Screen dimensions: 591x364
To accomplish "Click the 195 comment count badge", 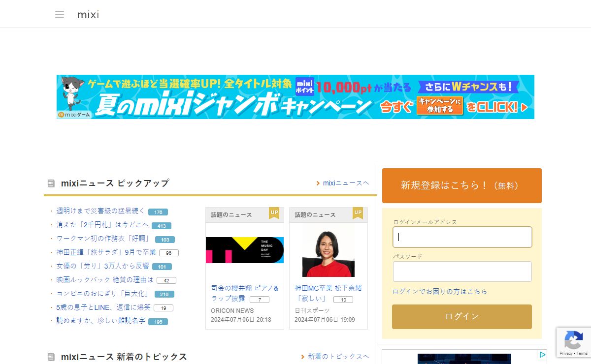I will [158, 322].
